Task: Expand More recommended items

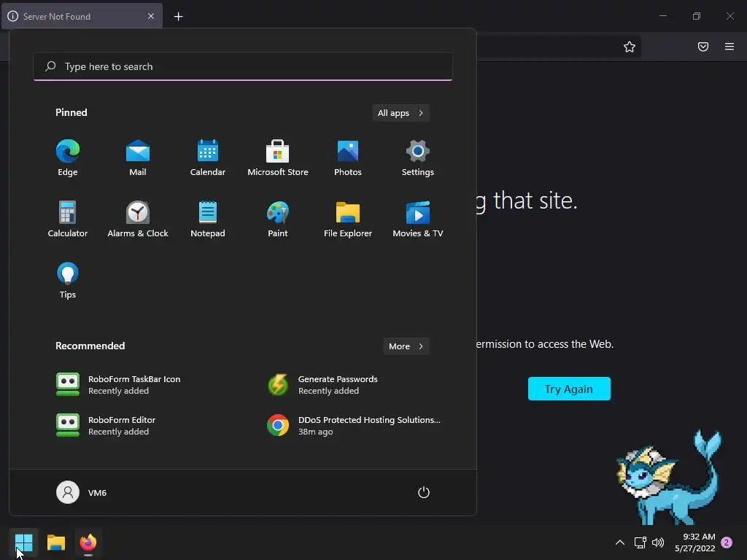Action: [406, 346]
